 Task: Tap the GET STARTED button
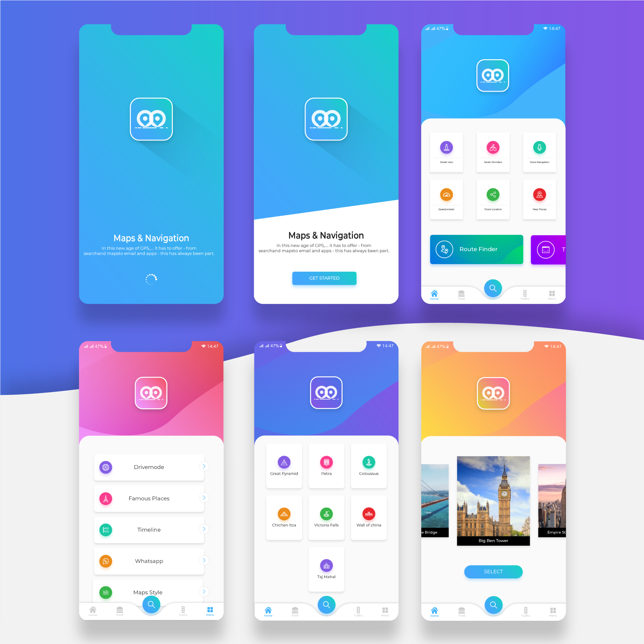click(x=324, y=278)
